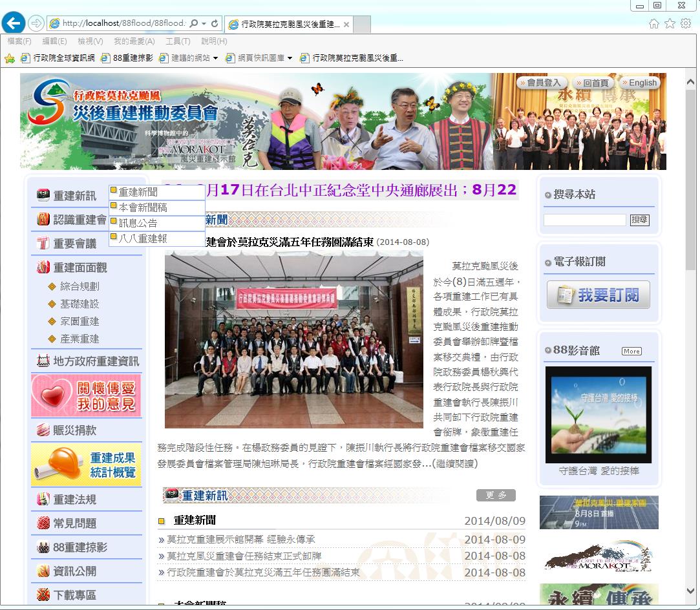The width and height of the screenshot is (700, 610).
Task: Click the 常見問題 sidebar icon
Action: 43,523
